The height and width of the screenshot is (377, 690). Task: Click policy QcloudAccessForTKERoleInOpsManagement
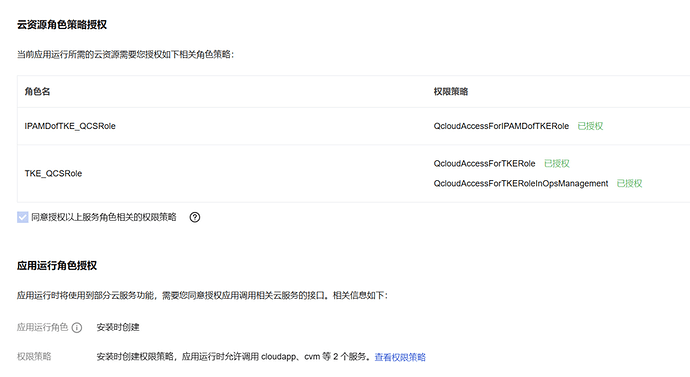[x=521, y=183]
